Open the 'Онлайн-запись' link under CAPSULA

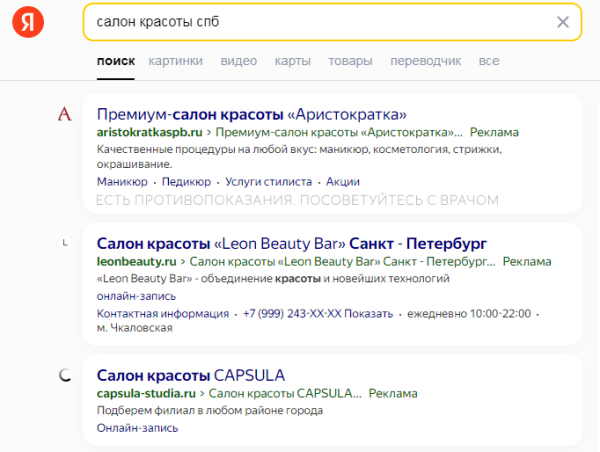(137, 428)
